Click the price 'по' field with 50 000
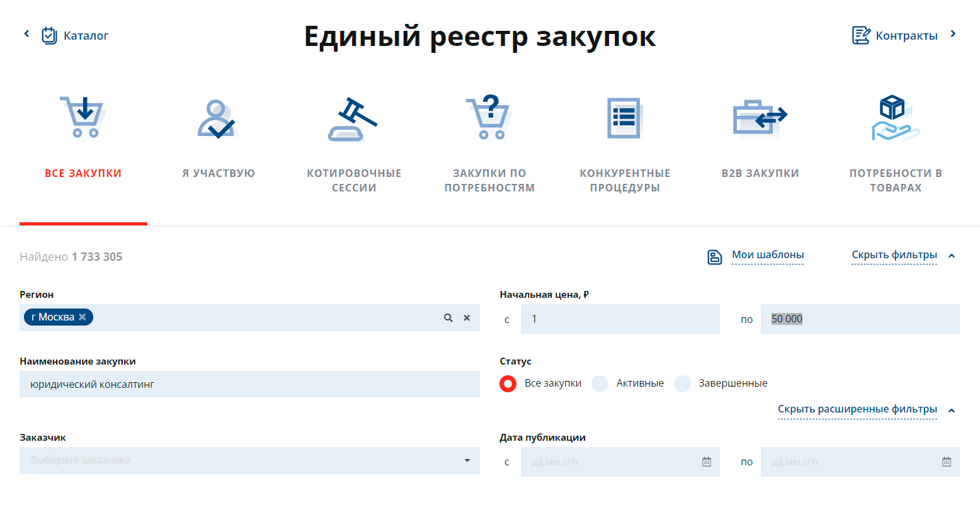 pos(860,319)
